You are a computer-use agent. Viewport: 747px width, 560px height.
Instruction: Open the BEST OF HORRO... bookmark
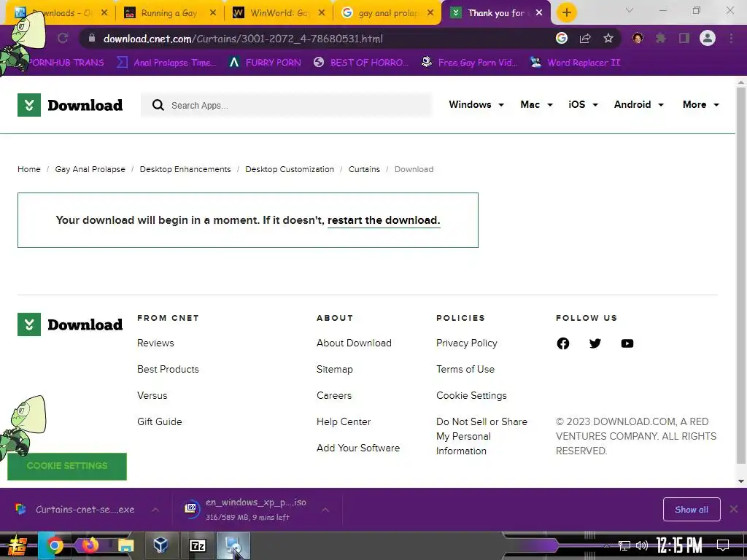coord(361,63)
